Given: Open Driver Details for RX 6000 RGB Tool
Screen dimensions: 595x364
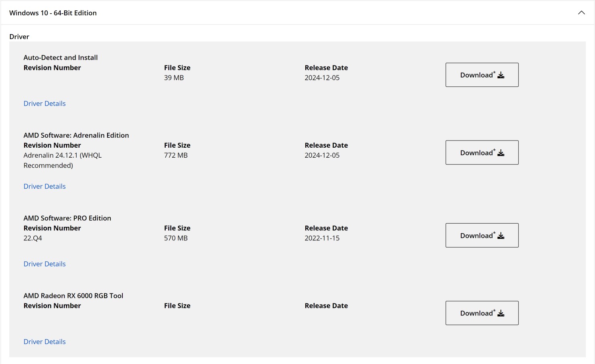Looking at the screenshot, I should (45, 342).
